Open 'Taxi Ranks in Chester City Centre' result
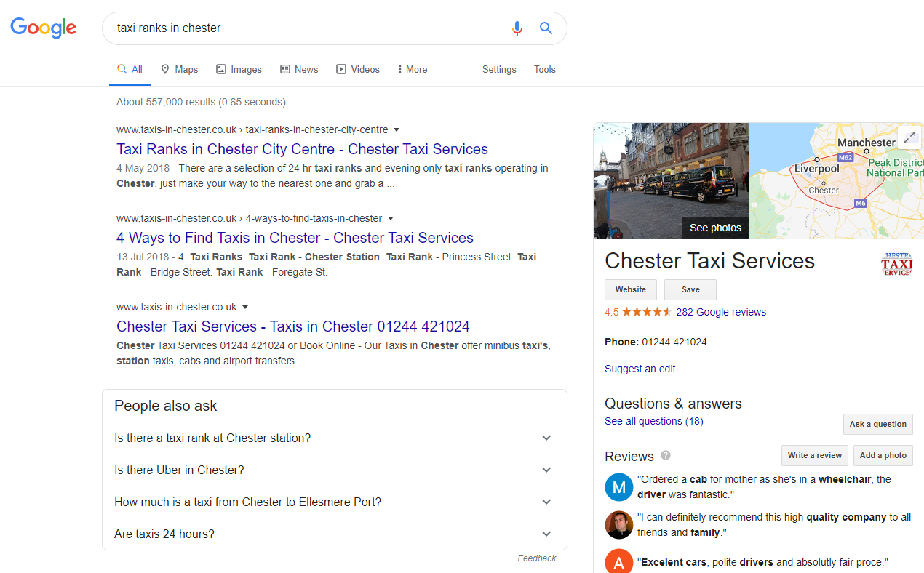924x573 pixels. point(302,149)
